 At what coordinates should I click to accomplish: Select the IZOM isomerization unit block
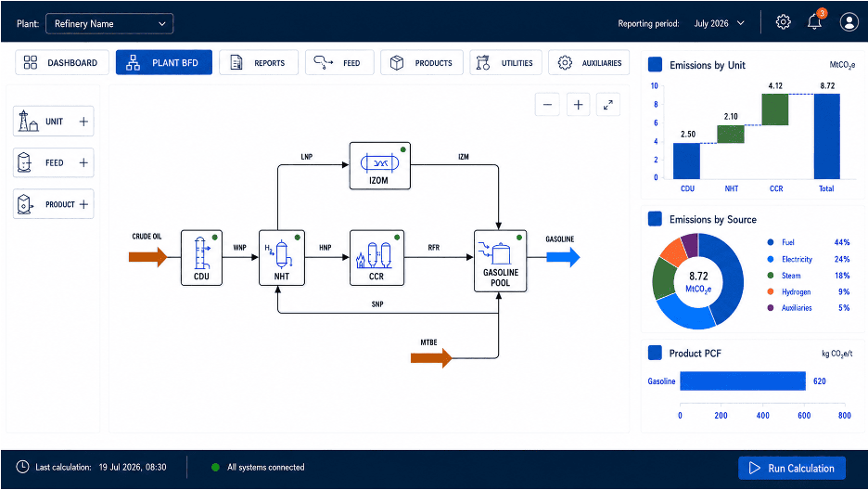[380, 165]
